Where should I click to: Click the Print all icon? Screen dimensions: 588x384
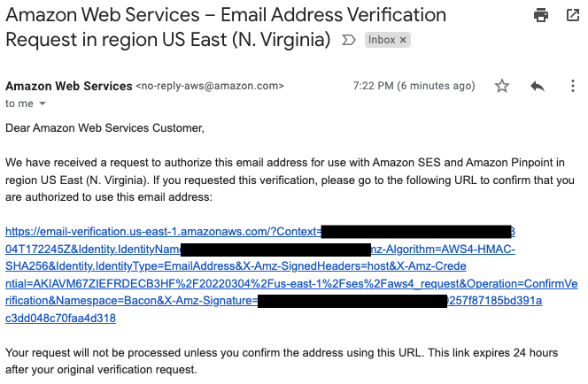[x=541, y=15]
